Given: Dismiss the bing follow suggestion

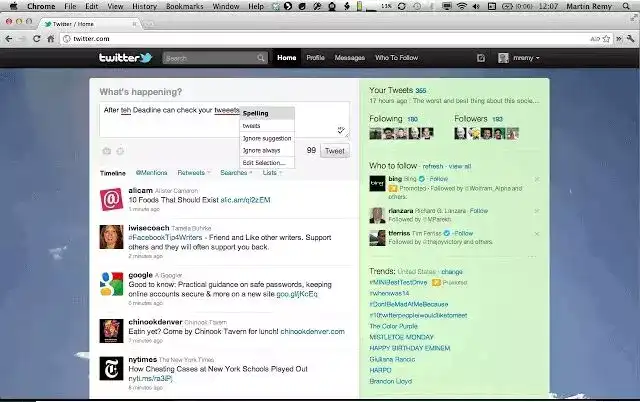Looking at the screenshot, I should pyautogui.click(x=537, y=179).
